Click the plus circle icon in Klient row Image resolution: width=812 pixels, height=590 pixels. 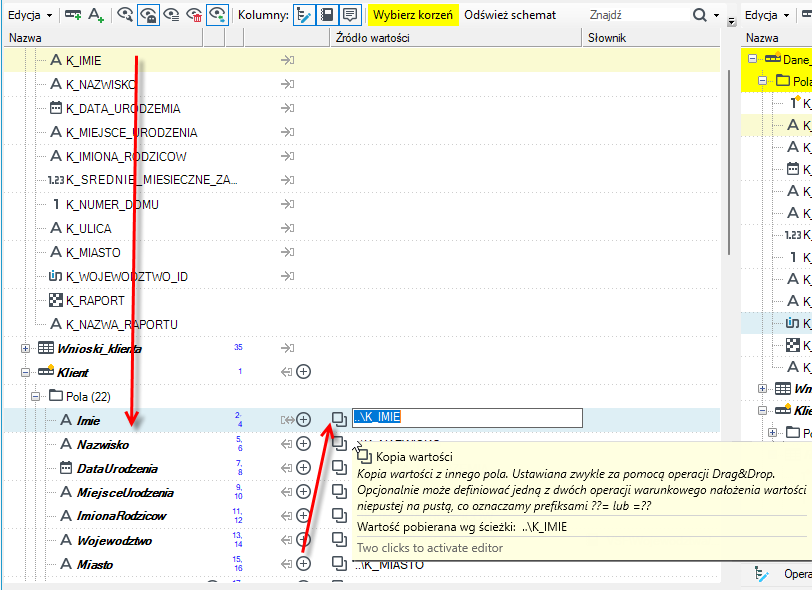click(x=303, y=371)
